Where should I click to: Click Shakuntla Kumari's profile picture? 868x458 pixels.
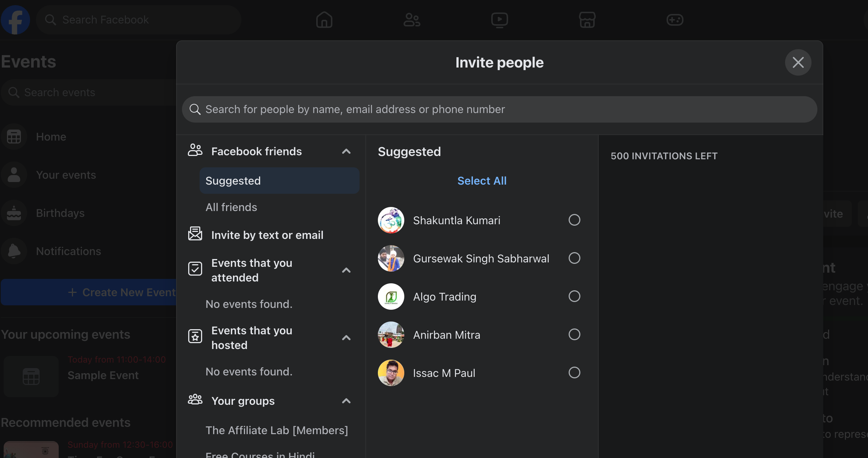point(391,220)
